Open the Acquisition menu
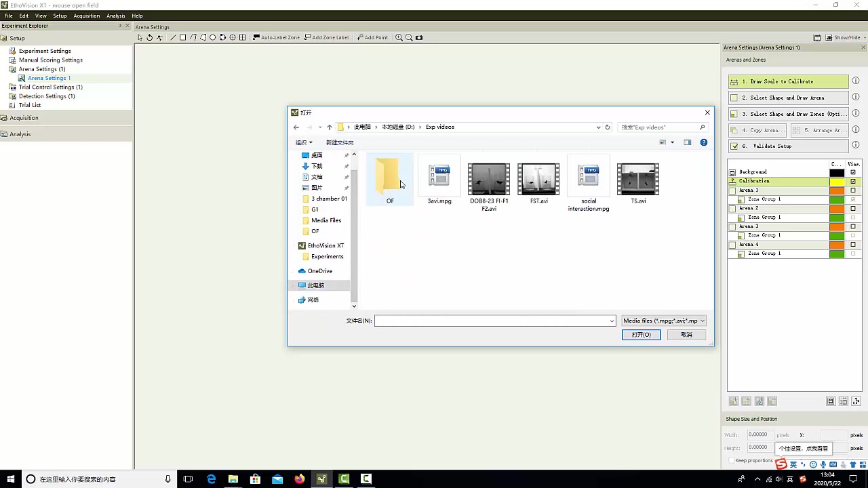868x488 pixels. (86, 16)
